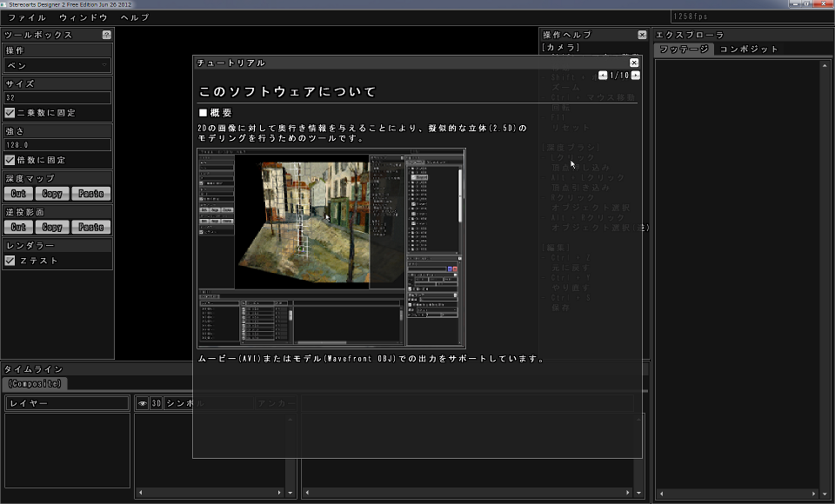Toggle 二乗数に固定 checkbox

click(x=10, y=113)
